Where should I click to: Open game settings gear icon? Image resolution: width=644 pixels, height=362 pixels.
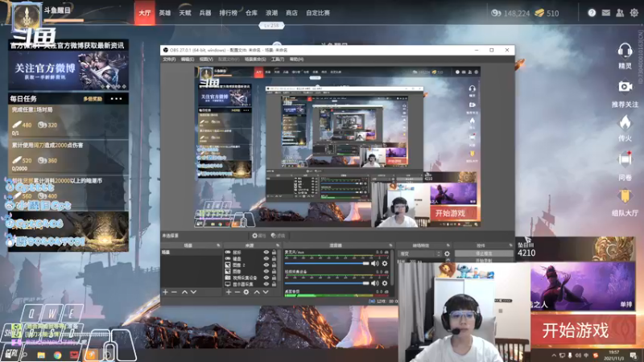pyautogui.click(x=634, y=13)
